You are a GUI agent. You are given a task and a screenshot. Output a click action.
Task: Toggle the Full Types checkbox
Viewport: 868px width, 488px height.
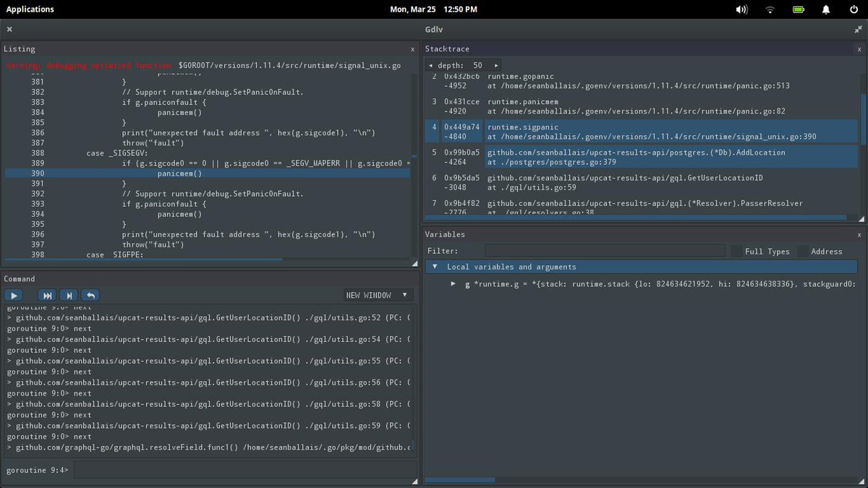click(736, 251)
